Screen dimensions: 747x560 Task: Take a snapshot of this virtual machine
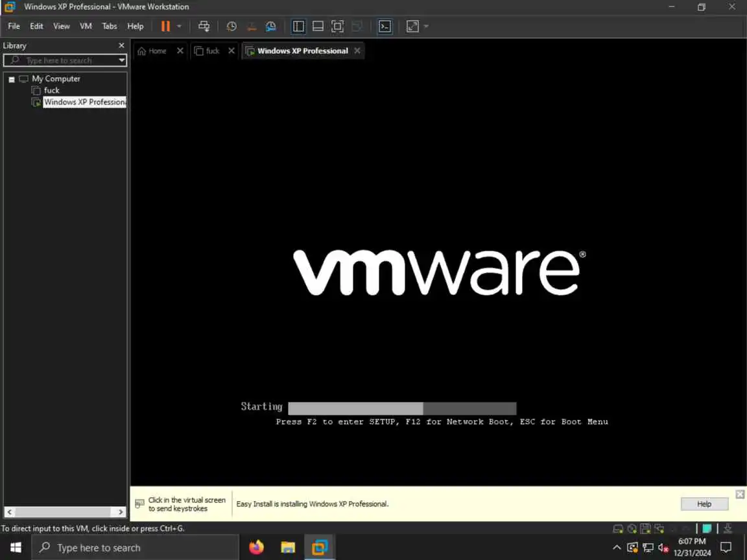(231, 26)
